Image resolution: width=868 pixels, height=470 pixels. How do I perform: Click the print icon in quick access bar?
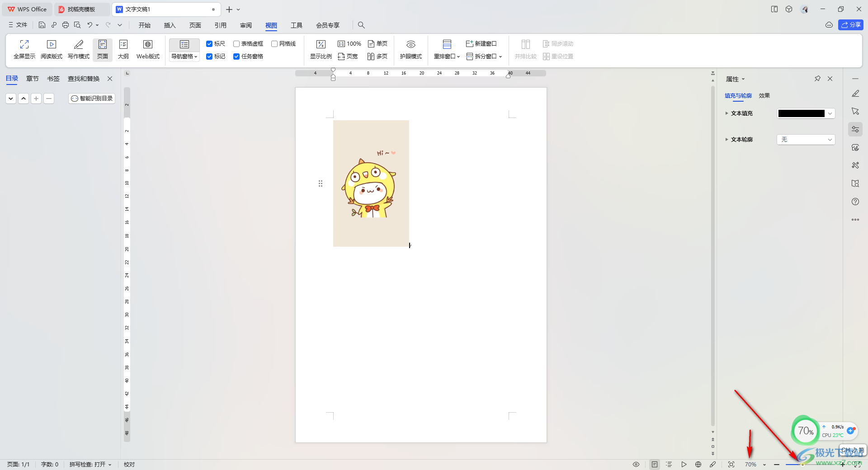coord(66,25)
